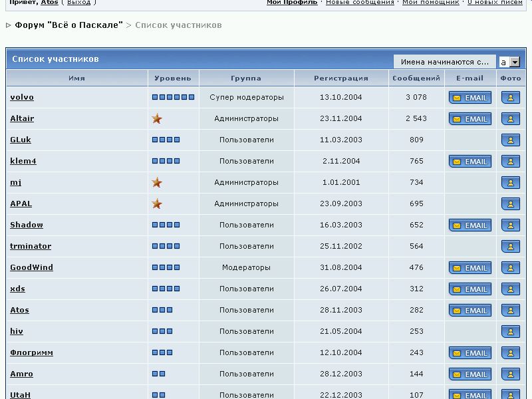Open 'Мой Профиль' in the top menu
The width and height of the screenshot is (532, 399).
click(292, 3)
